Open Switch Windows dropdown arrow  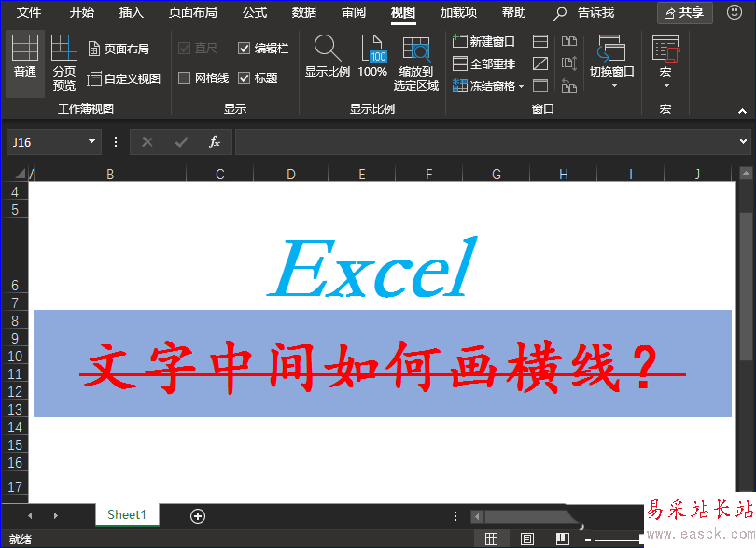(614, 86)
